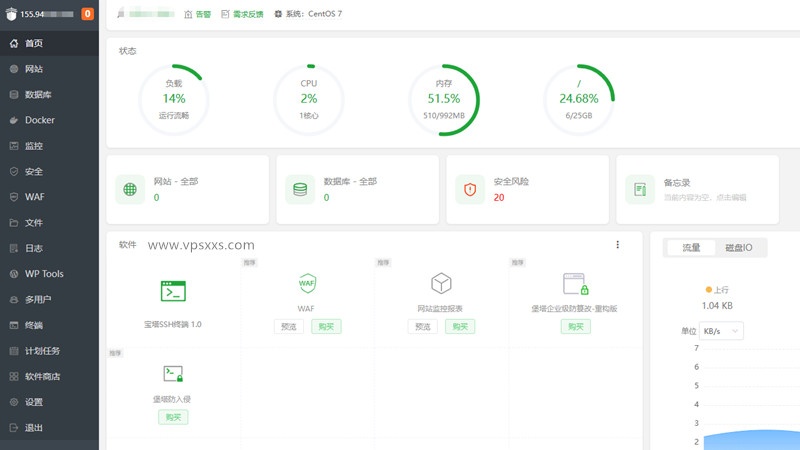Viewport: 800px width, 450px height.
Task: Open 计划任务 in the sidebar
Action: coord(49,351)
